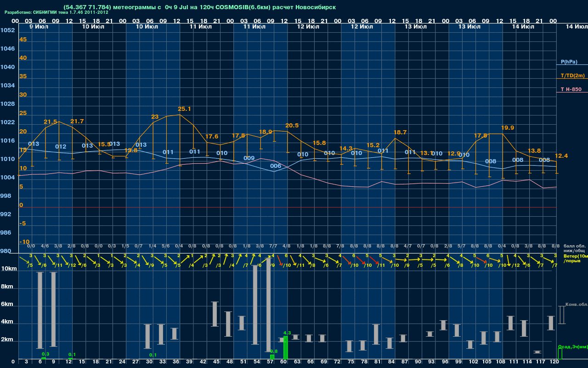
Task: Click the 12.4 temperature label at chart end
Action: (561, 156)
